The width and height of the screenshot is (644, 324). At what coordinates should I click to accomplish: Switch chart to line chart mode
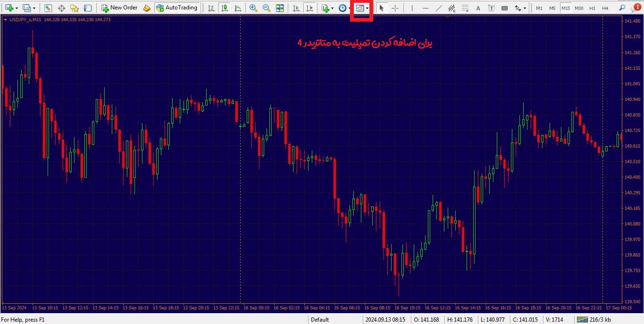tap(237, 8)
